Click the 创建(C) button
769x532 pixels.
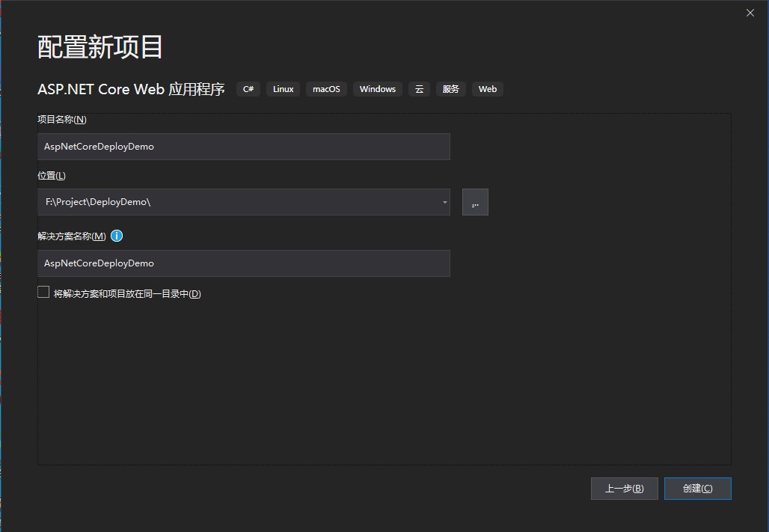pos(697,489)
